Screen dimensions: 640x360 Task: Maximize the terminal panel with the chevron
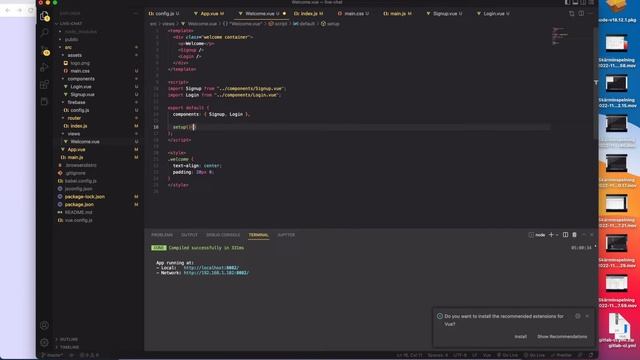pos(584,235)
